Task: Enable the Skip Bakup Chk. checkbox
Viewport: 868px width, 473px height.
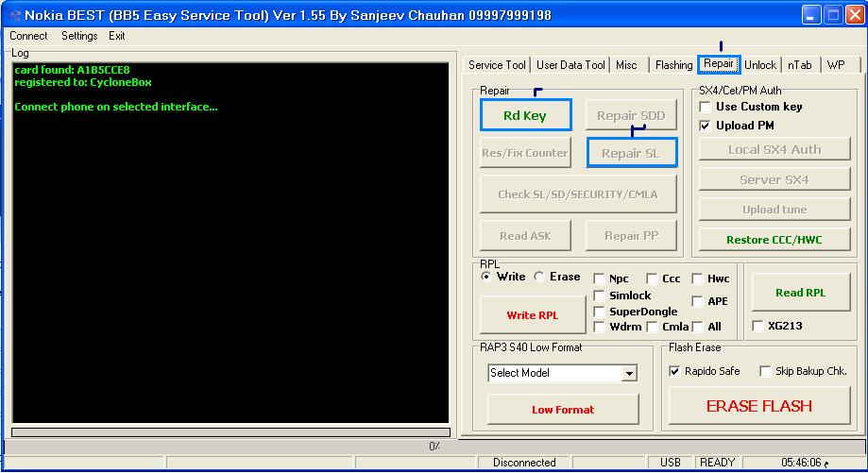Action: [765, 371]
